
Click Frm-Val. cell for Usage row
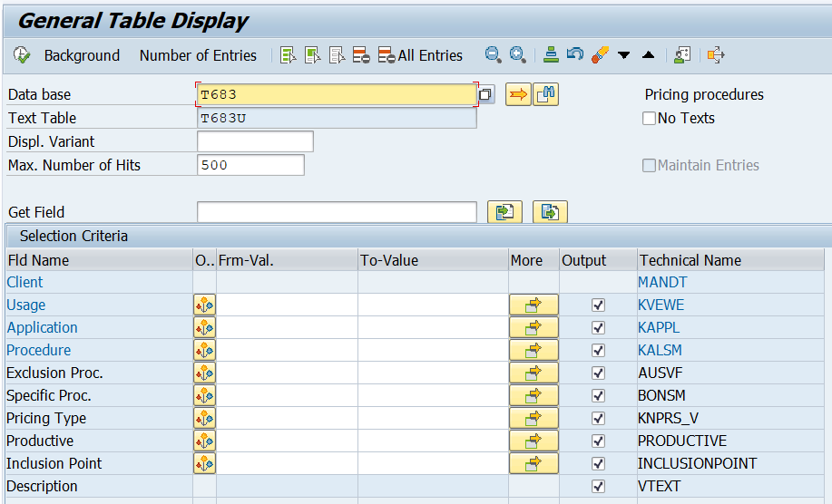[x=287, y=305]
